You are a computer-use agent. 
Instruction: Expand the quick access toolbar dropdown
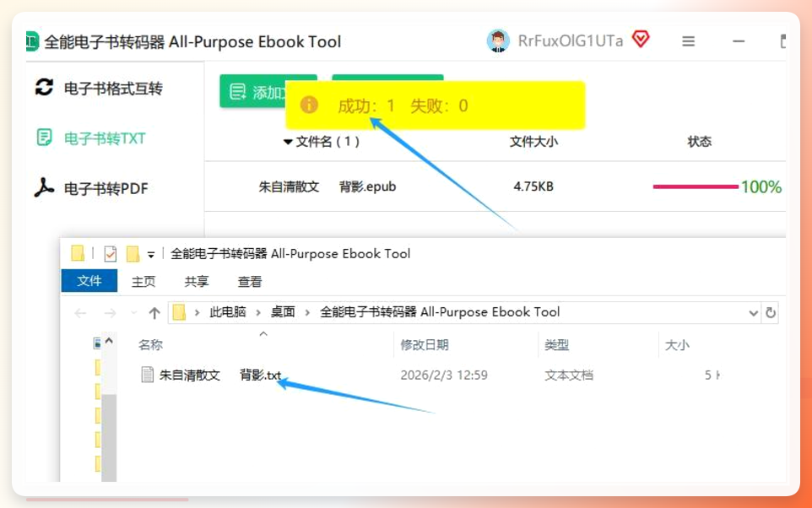(x=151, y=254)
